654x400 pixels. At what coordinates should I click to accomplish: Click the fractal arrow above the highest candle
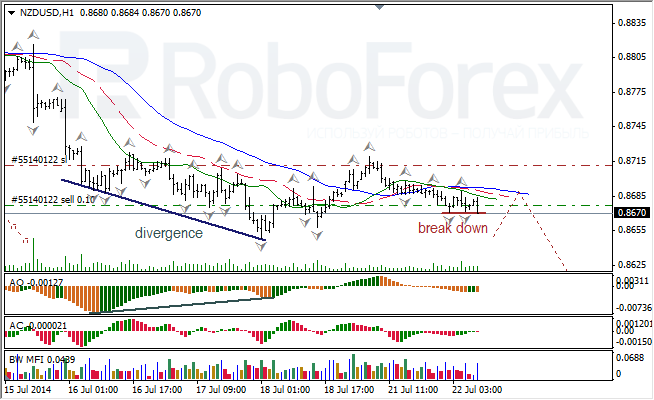[x=33, y=36]
